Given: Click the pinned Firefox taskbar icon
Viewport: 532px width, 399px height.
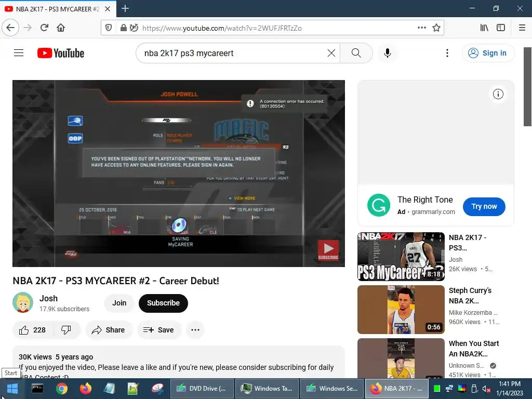Looking at the screenshot, I should pyautogui.click(x=86, y=389).
